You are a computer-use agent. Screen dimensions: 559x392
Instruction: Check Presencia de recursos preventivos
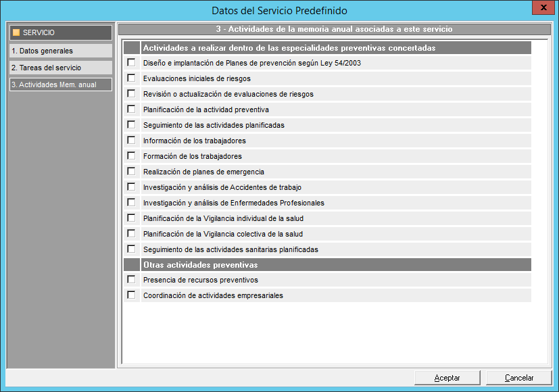131,280
